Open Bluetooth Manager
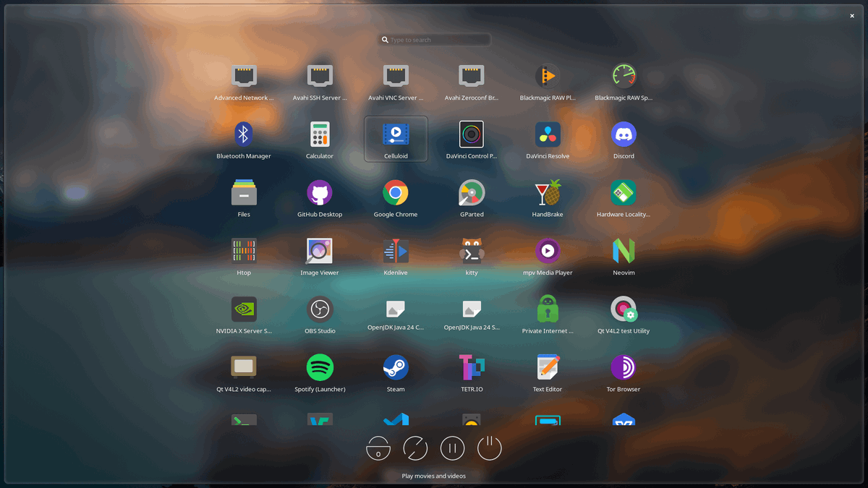The image size is (868, 488). [244, 140]
